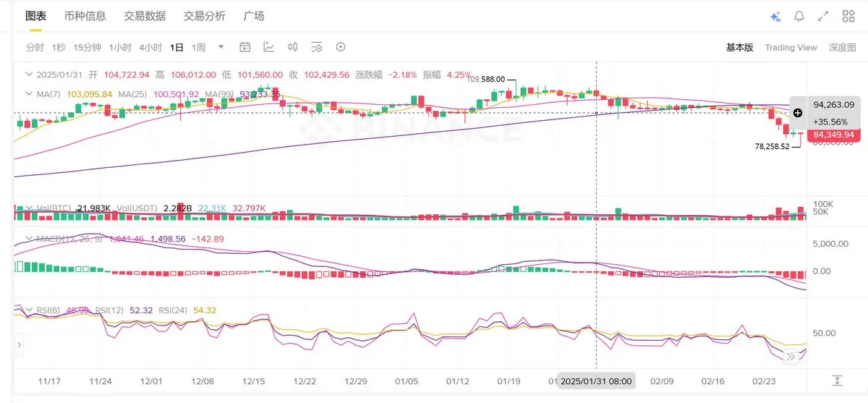Select the 4小时 interval

coord(150,47)
